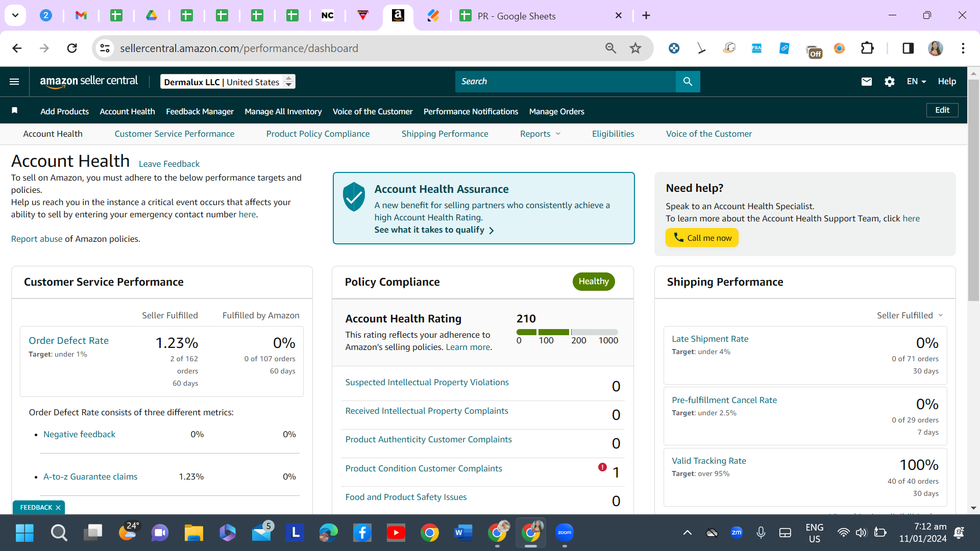
Task: Click the Help link in the header
Action: (947, 82)
